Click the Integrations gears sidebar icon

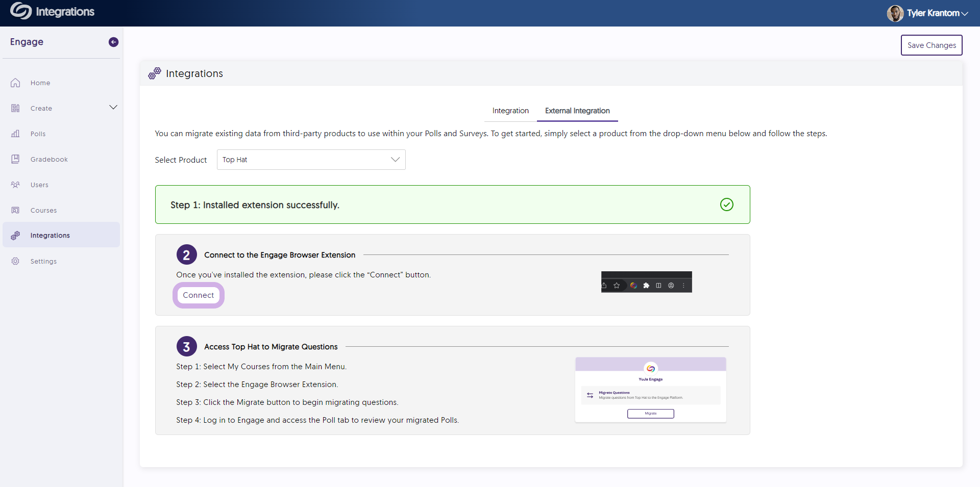pyautogui.click(x=15, y=235)
